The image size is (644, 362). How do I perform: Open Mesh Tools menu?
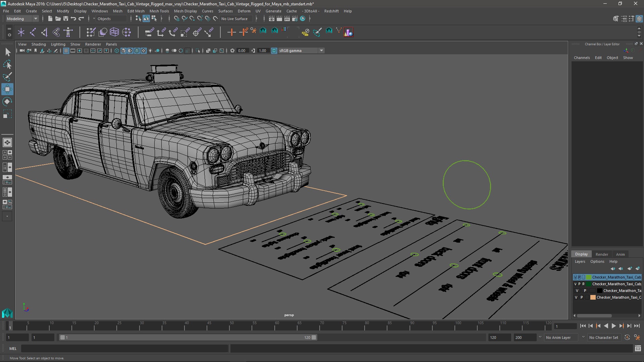point(159,11)
